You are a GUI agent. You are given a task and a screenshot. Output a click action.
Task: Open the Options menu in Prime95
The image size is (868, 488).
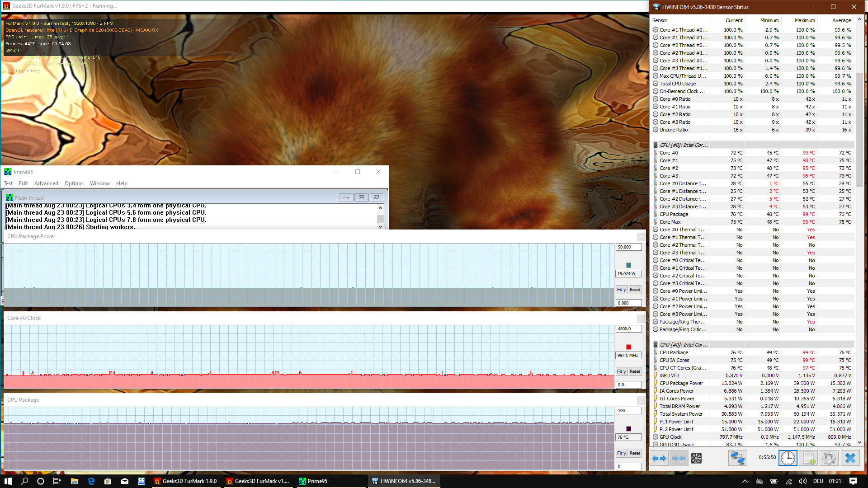tap(74, 183)
